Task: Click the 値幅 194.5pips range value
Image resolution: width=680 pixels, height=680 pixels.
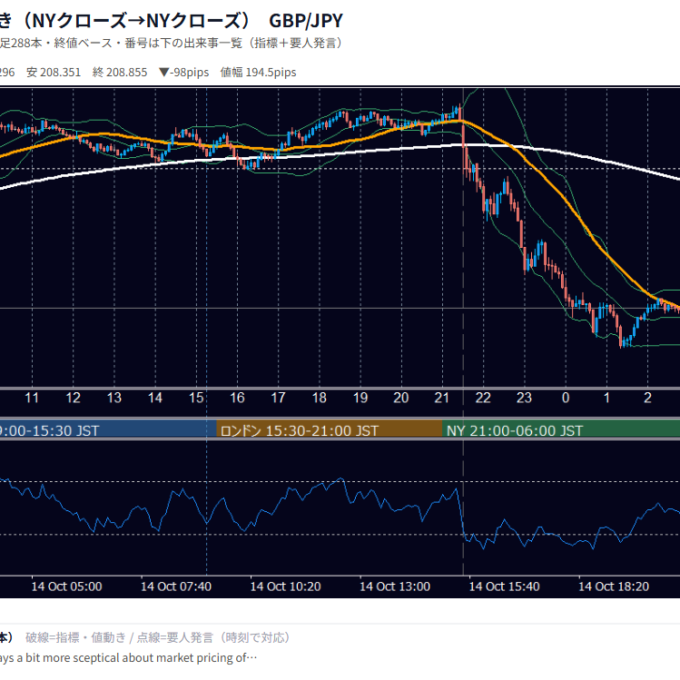Action: coord(258,72)
